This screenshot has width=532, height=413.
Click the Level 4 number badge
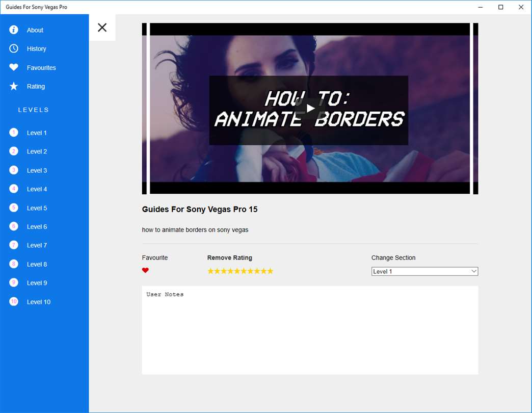pos(14,189)
